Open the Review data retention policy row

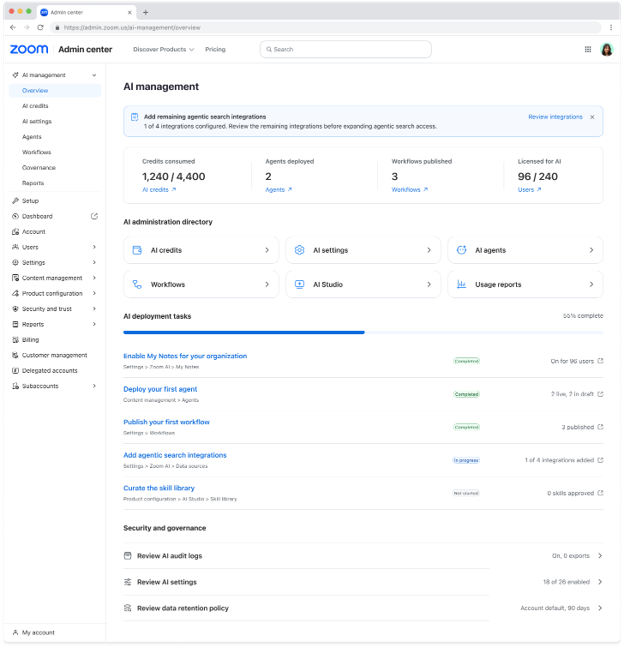(x=363, y=608)
